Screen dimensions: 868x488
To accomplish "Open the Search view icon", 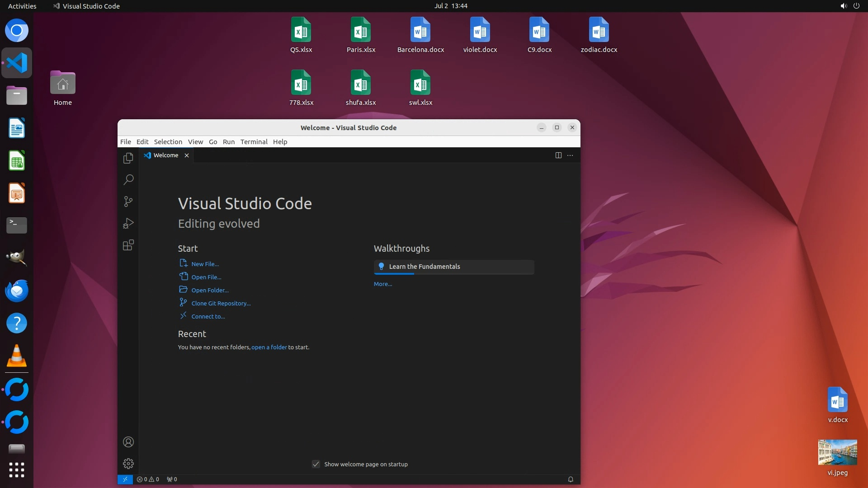I will click(x=128, y=180).
